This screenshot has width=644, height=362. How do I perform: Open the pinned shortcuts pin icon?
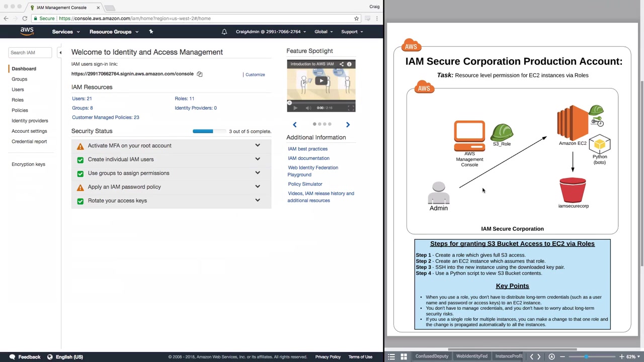[x=151, y=32]
